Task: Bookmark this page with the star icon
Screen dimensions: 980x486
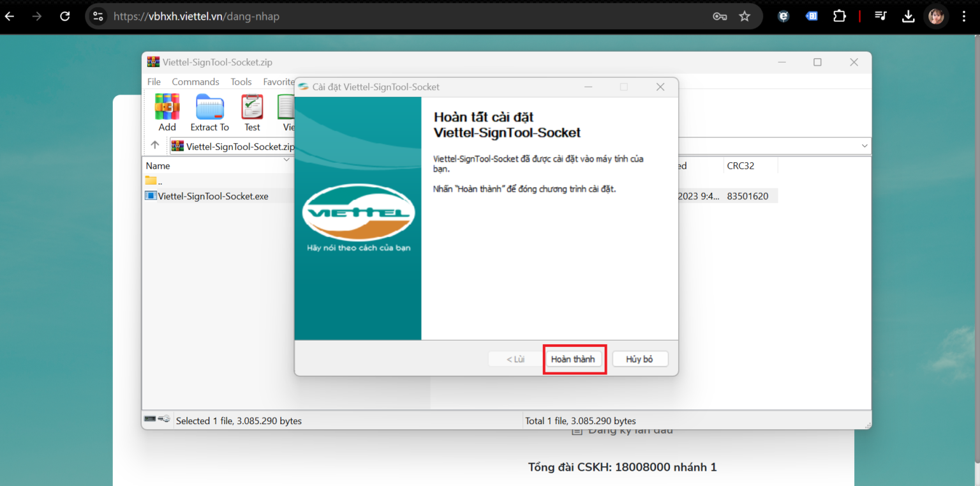Action: tap(745, 17)
